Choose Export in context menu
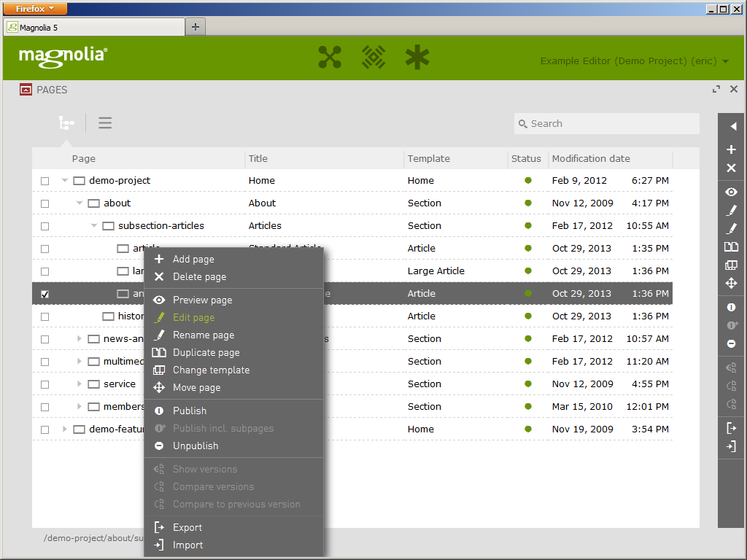Screen dimensions: 747x560 (x=233, y=528)
